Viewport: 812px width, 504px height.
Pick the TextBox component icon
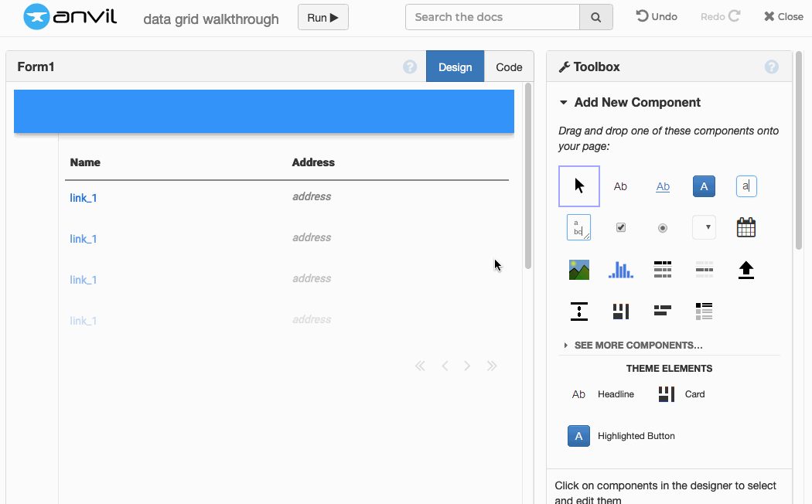pos(746,186)
